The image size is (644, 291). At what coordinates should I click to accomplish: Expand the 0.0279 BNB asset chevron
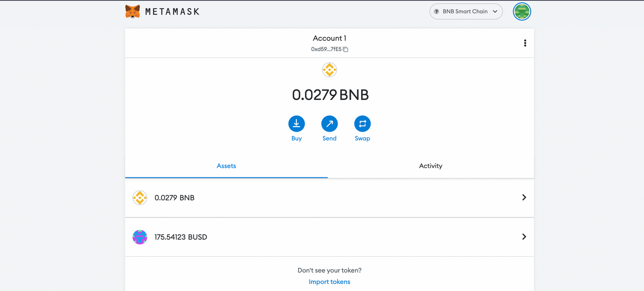tap(524, 198)
